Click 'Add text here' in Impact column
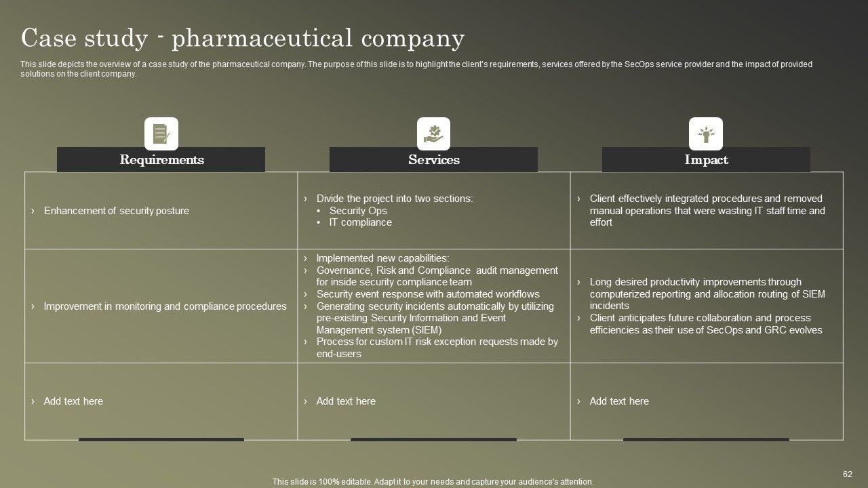The width and height of the screenshot is (868, 488). [x=619, y=401]
